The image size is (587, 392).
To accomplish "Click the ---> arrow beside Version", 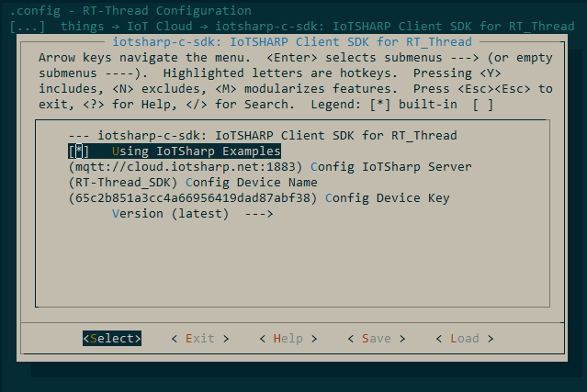I will click(259, 213).
